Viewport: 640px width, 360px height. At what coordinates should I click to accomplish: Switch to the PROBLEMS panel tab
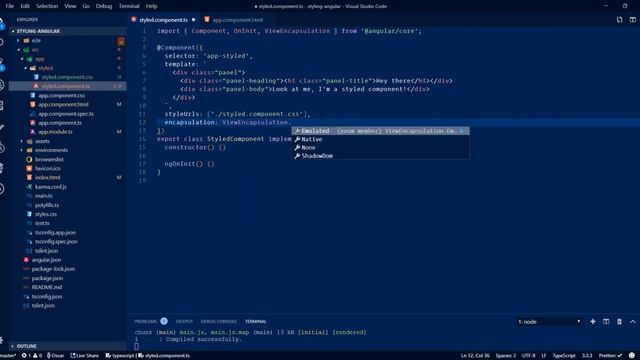pyautogui.click(x=146, y=322)
